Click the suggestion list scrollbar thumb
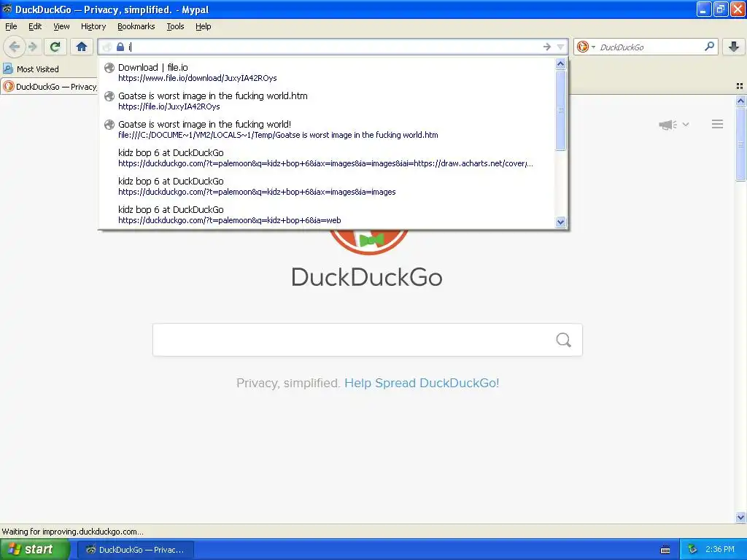Viewport: 747px width, 560px height. [x=561, y=110]
